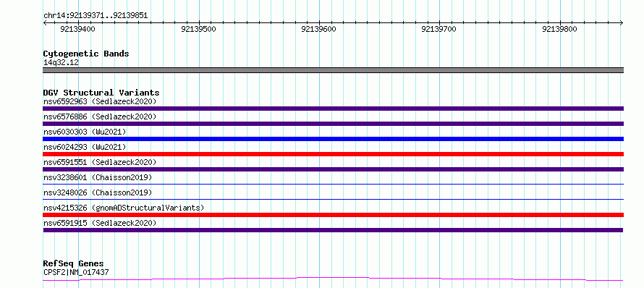Select the magenta CPSF2 gene line
This screenshot has height=288, width=644.
coord(333,279)
